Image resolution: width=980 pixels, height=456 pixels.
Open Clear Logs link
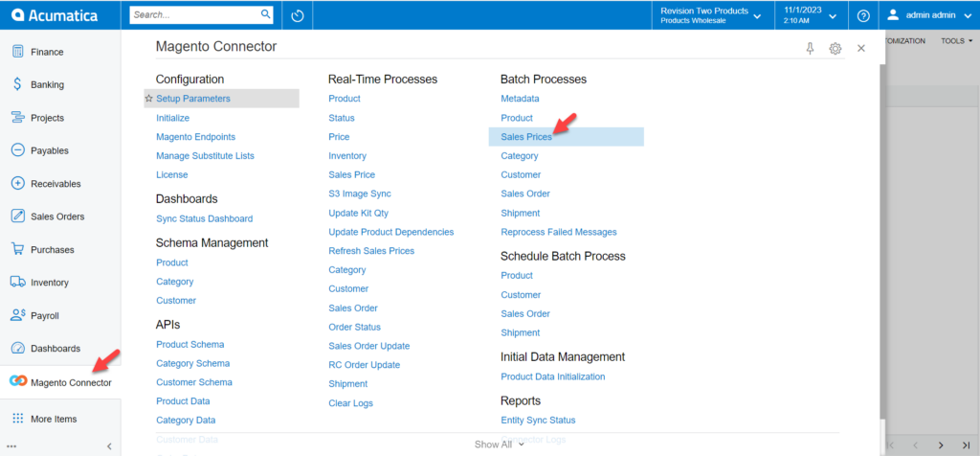(350, 403)
